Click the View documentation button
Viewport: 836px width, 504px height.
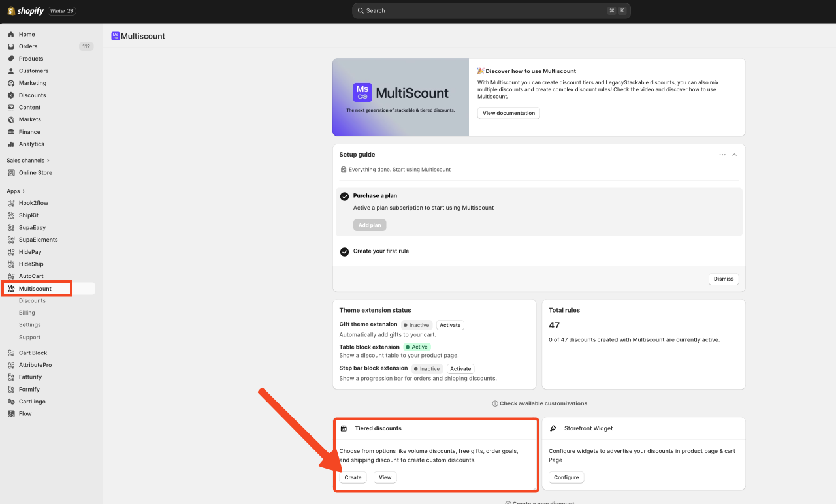point(508,113)
